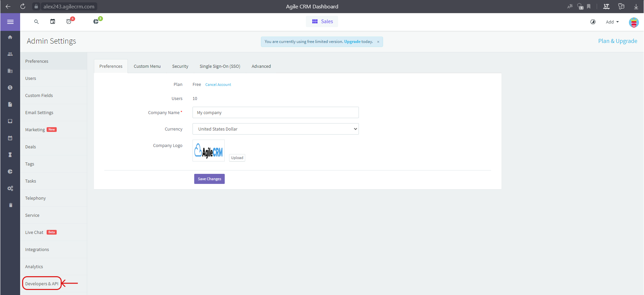Open reports pie chart in left sidebar
Screen dimensions: 644x295
click(10, 171)
